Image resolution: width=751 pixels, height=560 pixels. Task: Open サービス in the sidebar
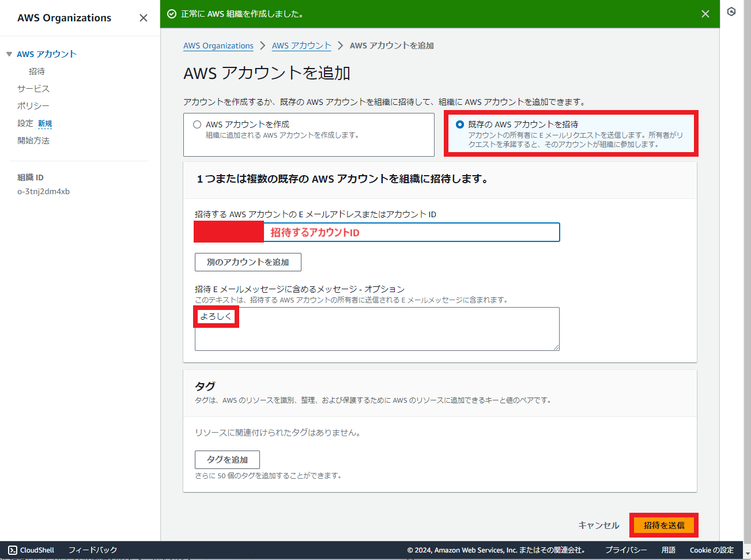pos(33,89)
